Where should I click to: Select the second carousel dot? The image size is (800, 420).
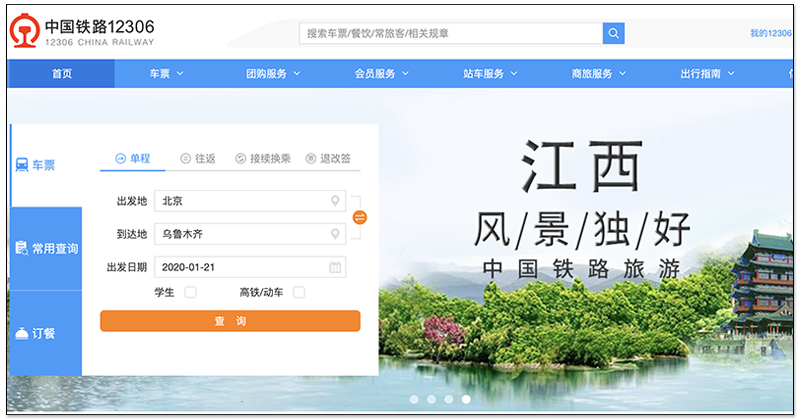click(432, 400)
